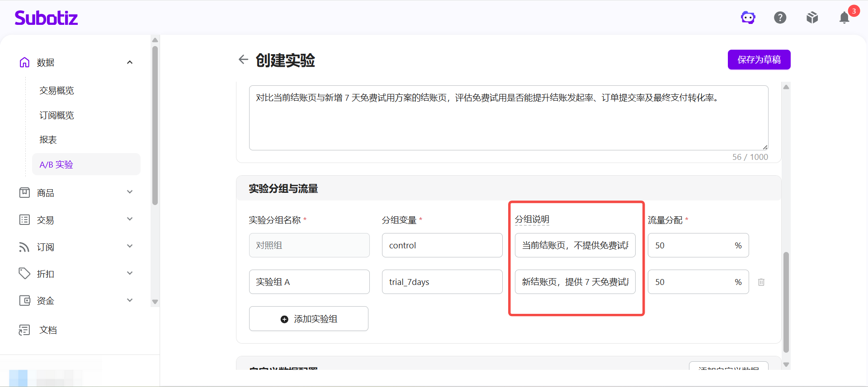
Task: Go back using the arrow beside 创建实验
Action: [243, 60]
